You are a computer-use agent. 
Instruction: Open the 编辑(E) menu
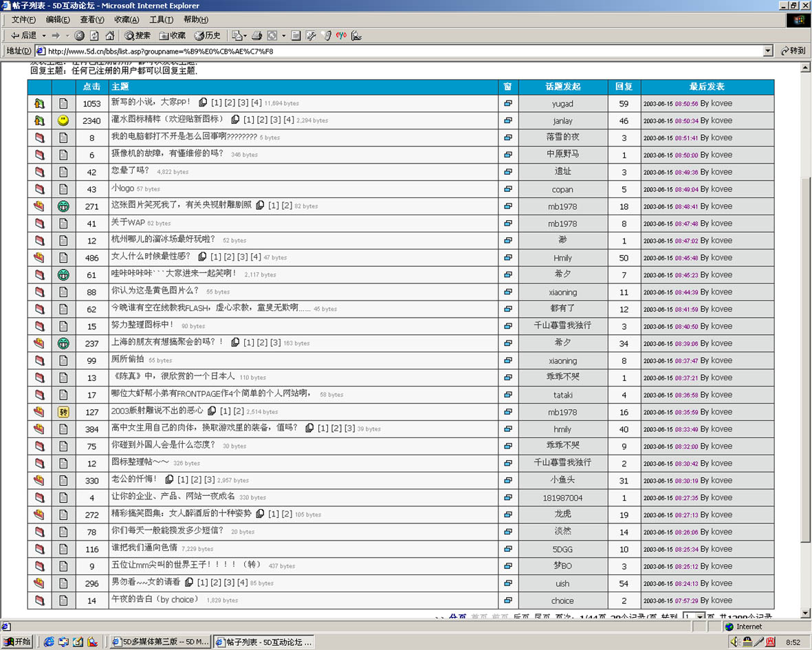click(x=58, y=20)
